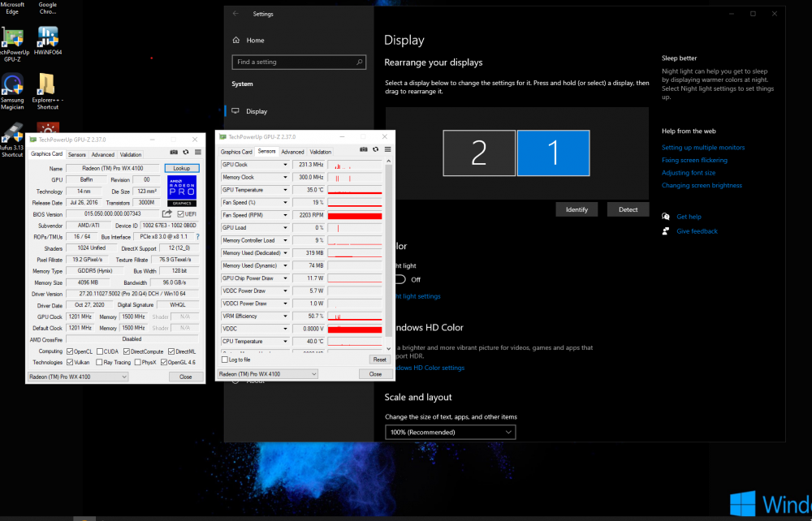Toggle the Vulkan checkbox
This screenshot has width=812, height=521.
coord(70,362)
